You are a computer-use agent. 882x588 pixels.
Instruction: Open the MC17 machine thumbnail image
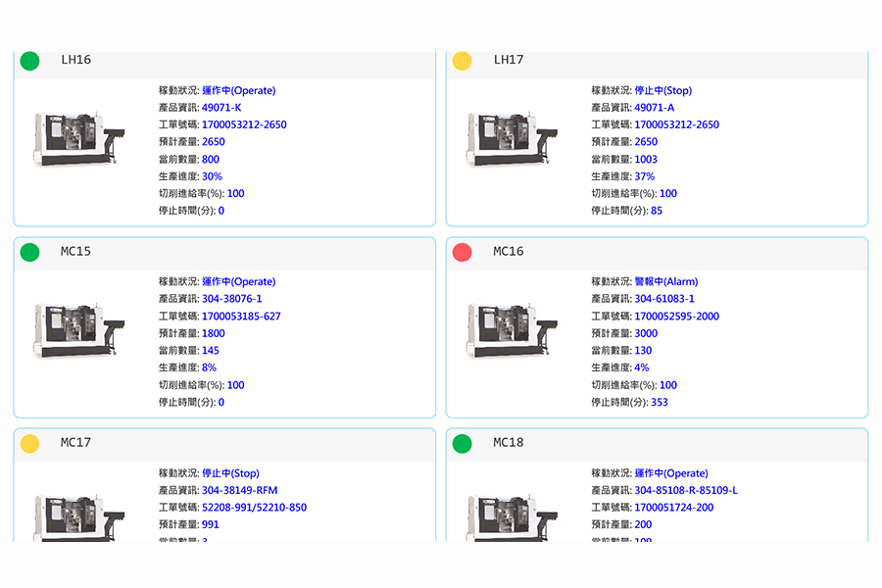coord(78,517)
